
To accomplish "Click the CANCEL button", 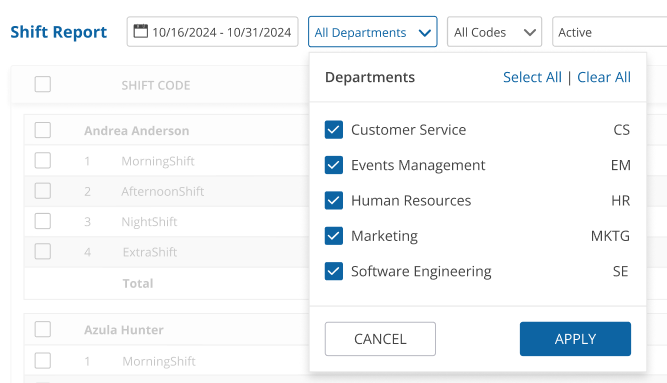I will coord(380,339).
